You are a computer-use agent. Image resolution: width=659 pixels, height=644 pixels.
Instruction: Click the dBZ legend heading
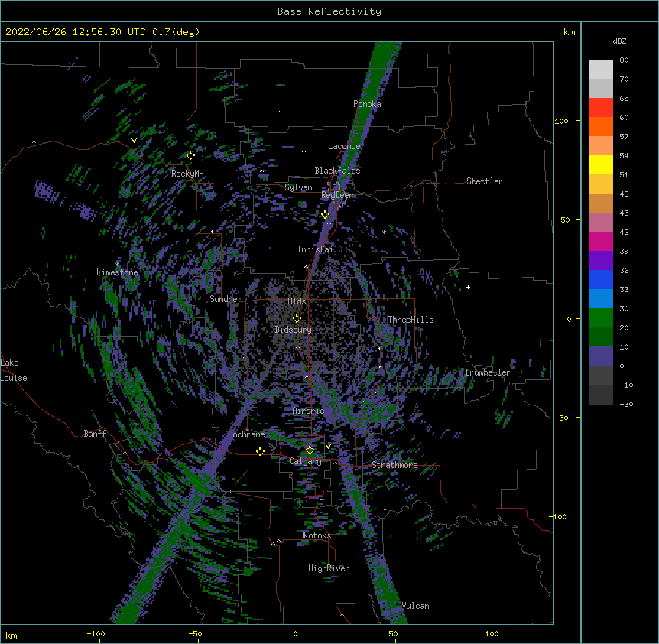[x=619, y=41]
